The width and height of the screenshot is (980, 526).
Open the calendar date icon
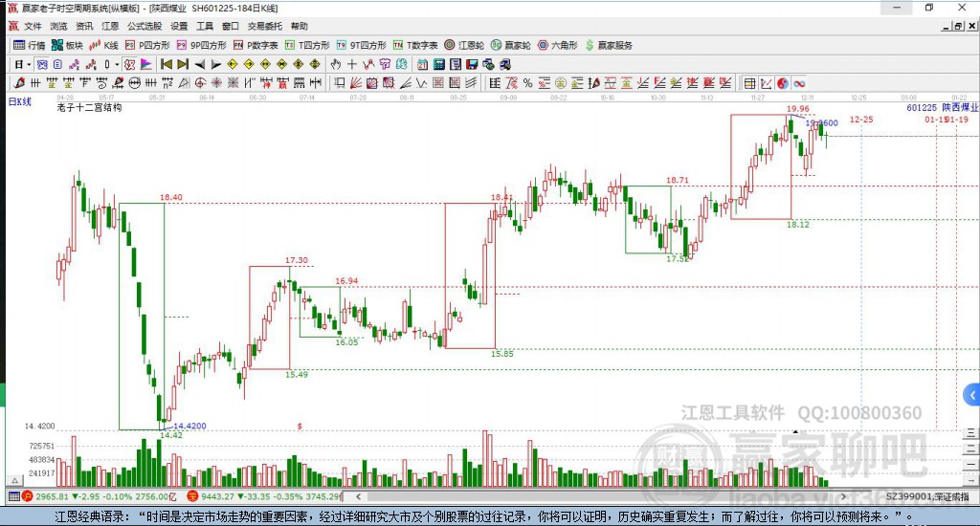[x=422, y=64]
